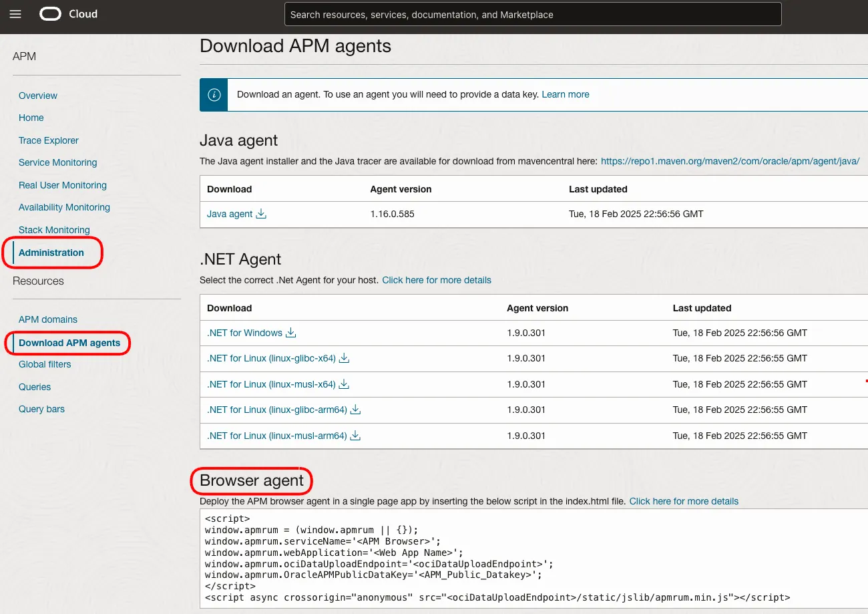Open the hamburger navigation menu
The image size is (868, 614).
(x=15, y=13)
